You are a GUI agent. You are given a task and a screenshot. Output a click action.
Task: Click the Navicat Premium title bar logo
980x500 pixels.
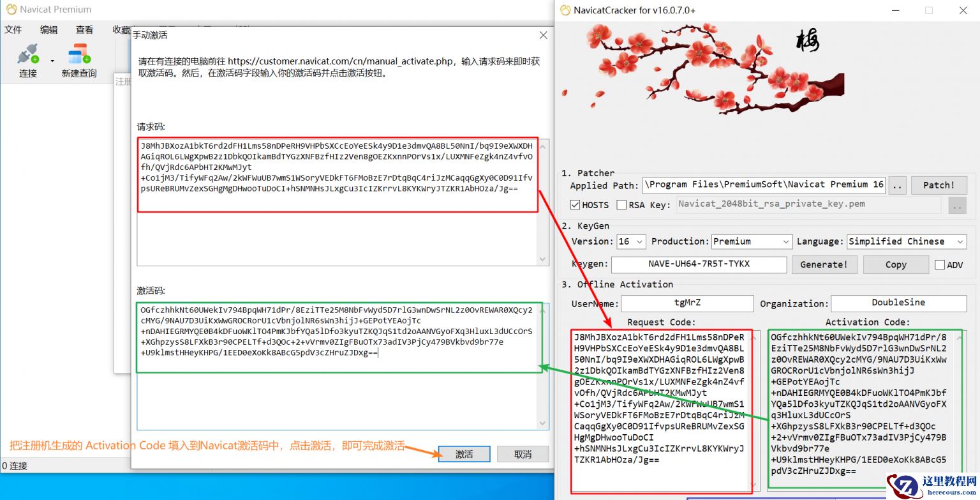coord(11,10)
